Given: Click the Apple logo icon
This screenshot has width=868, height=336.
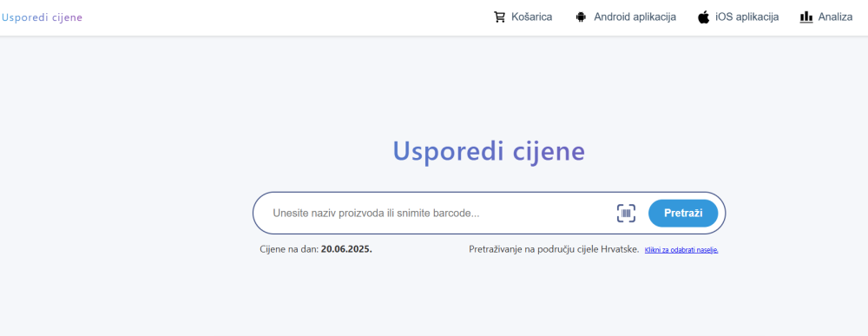Looking at the screenshot, I should coord(704,17).
